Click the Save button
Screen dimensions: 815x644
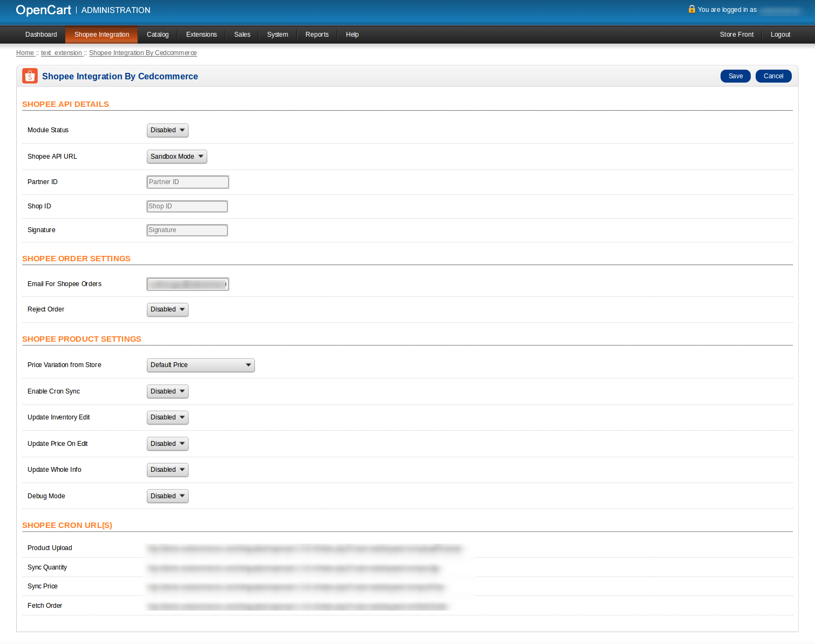pos(735,76)
